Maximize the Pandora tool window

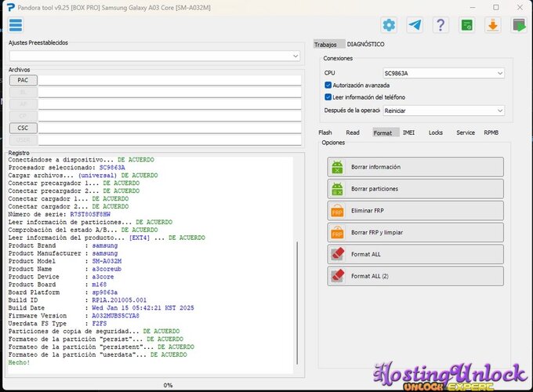coord(496,7)
